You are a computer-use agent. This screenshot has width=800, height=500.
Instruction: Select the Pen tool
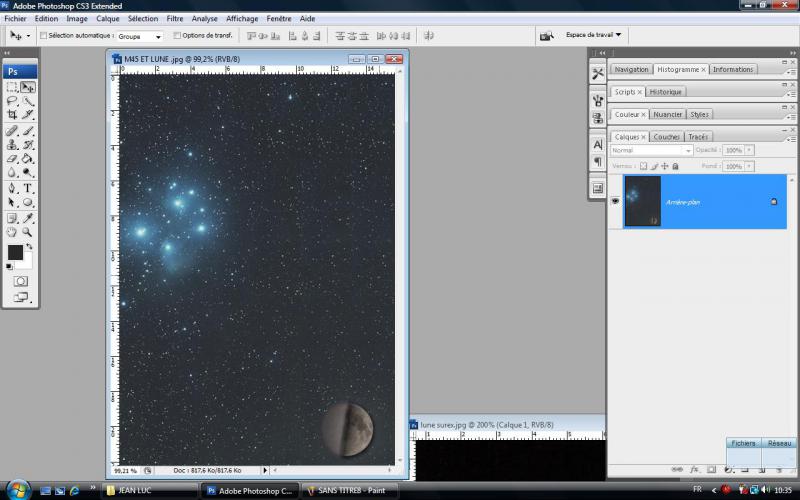pos(12,188)
